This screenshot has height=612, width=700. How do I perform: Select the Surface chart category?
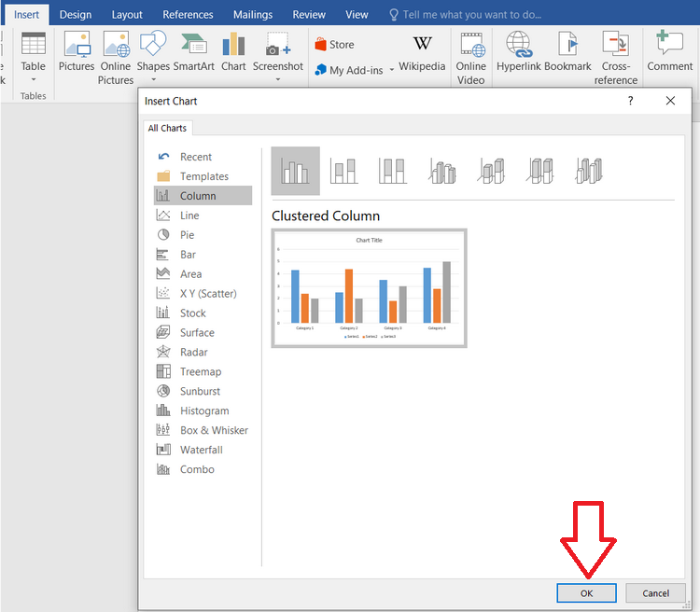203,332
